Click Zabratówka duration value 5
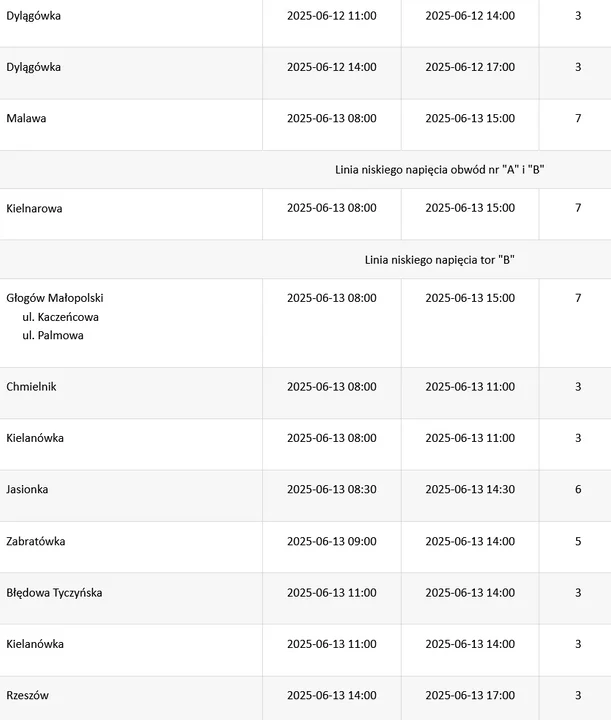 click(x=578, y=541)
